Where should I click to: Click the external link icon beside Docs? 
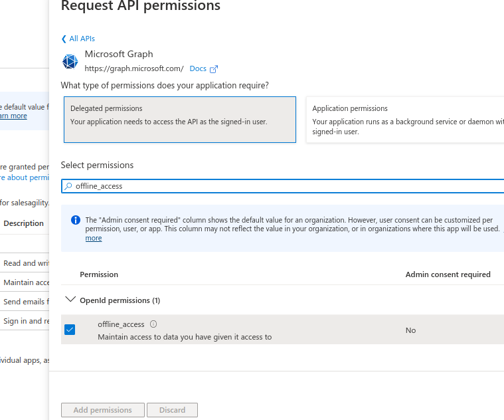tap(214, 69)
